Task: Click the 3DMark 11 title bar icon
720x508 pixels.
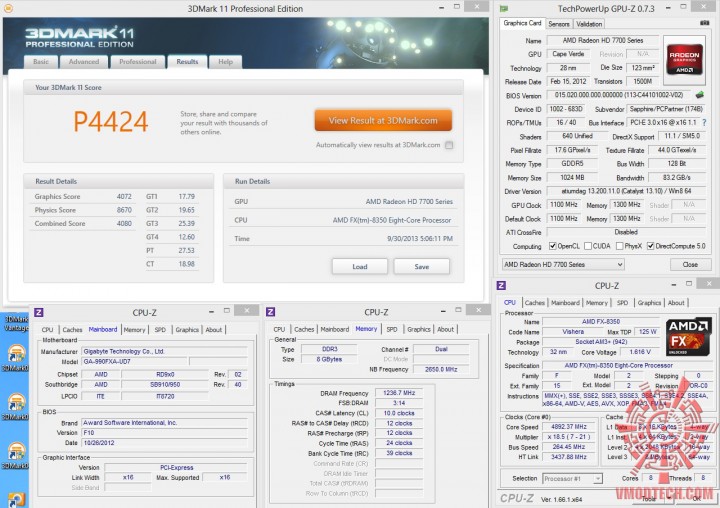Action: [x=8, y=8]
